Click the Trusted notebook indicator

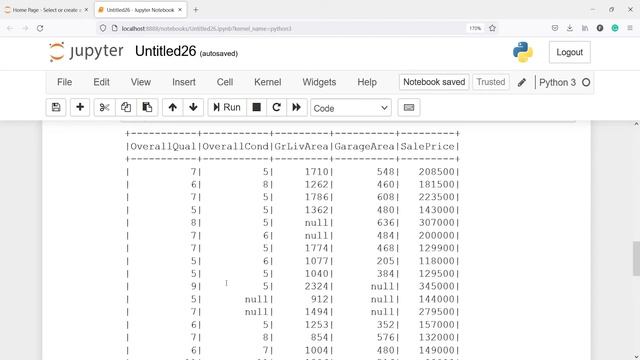point(491,82)
